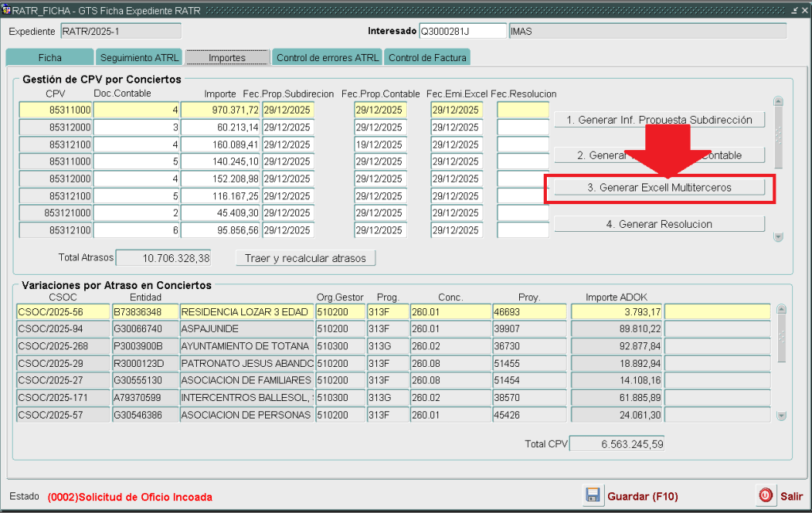Click 1. Generar Inf. Propuesta Subdirección

(x=659, y=120)
